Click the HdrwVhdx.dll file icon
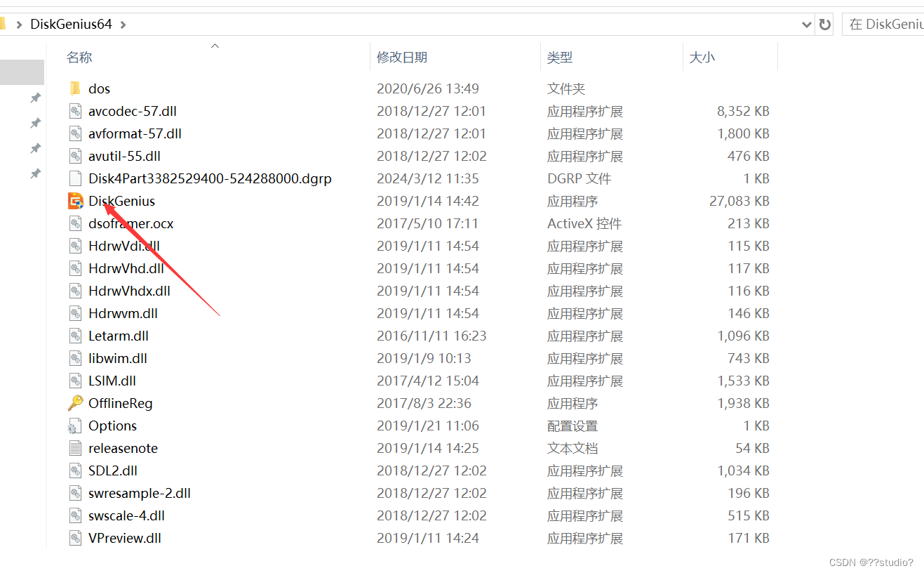The image size is (924, 573). [x=75, y=291]
